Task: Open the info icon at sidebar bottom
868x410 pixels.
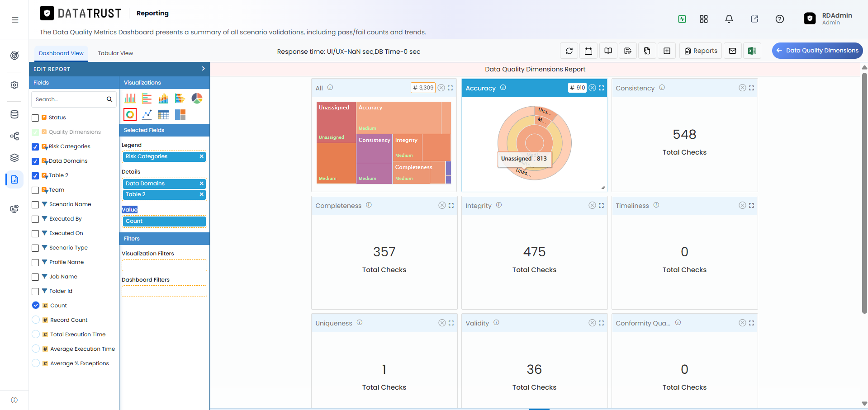Action: coord(14,400)
